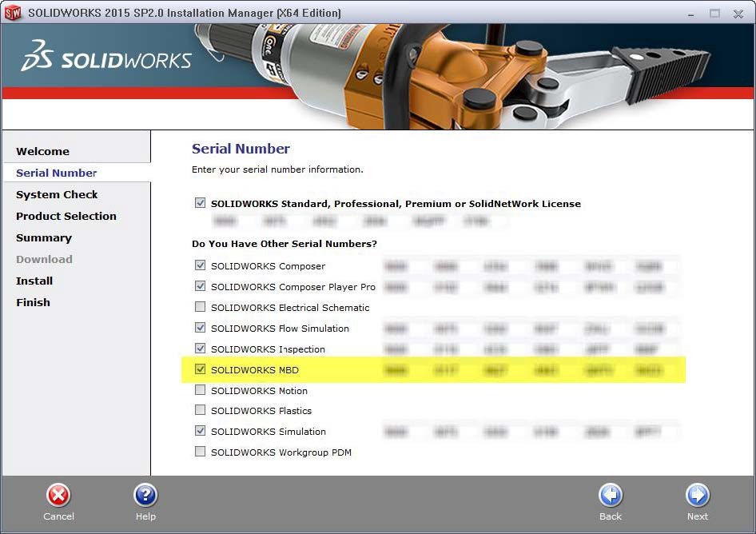The image size is (756, 534).
Task: Uncheck the SOLIDWORKS Flow Simulation checkbox
Action: click(200, 328)
